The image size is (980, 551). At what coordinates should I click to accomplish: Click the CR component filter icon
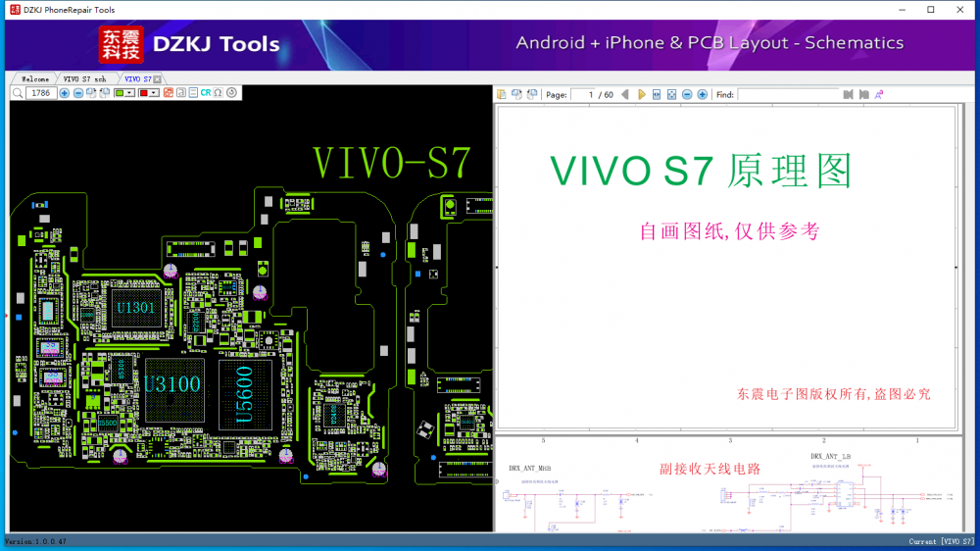point(206,93)
